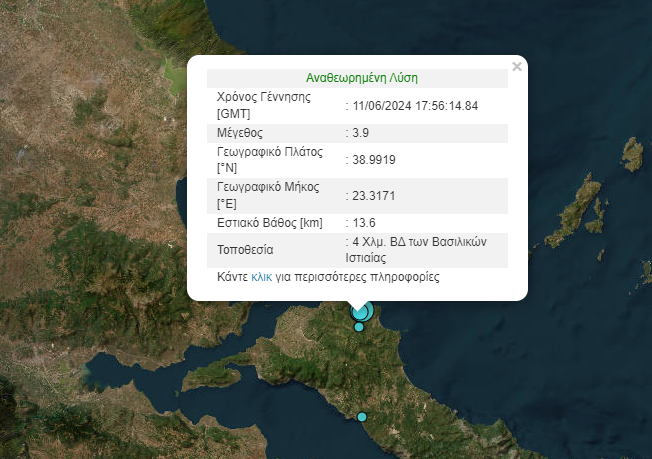The width and height of the screenshot is (652, 459).
Task: Click the southern coastal earthquake marker
Action: (x=362, y=417)
